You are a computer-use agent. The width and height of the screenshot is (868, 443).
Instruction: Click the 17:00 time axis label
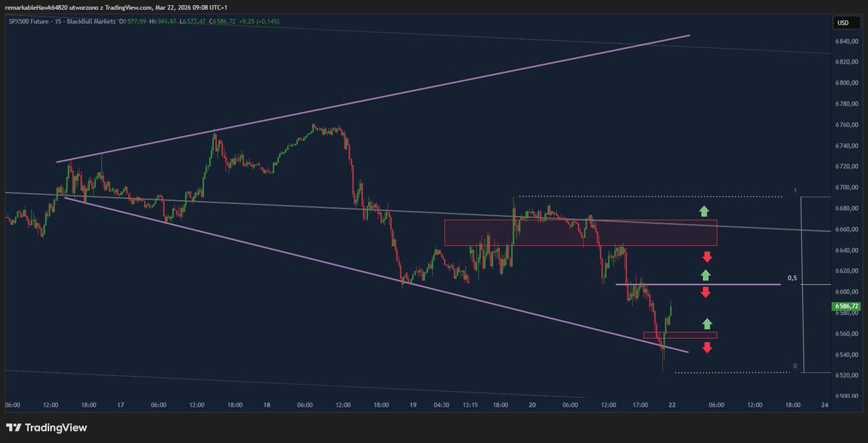click(x=640, y=405)
